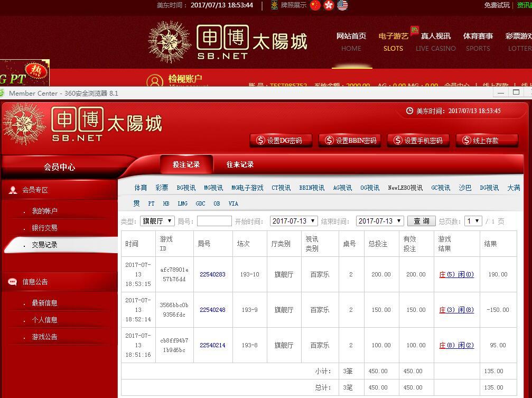Click in the 局号 input field
This screenshot has width=532, height=398.
214,221
